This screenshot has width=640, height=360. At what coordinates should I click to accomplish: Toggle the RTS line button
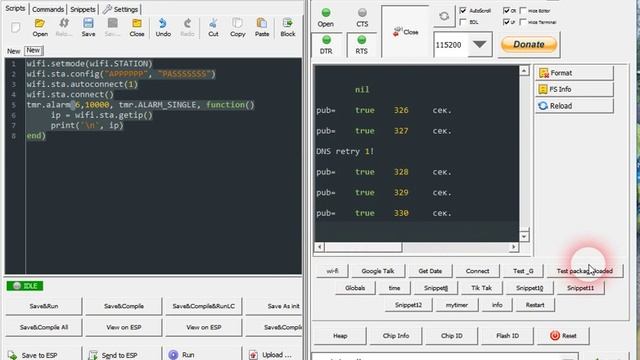[362, 45]
